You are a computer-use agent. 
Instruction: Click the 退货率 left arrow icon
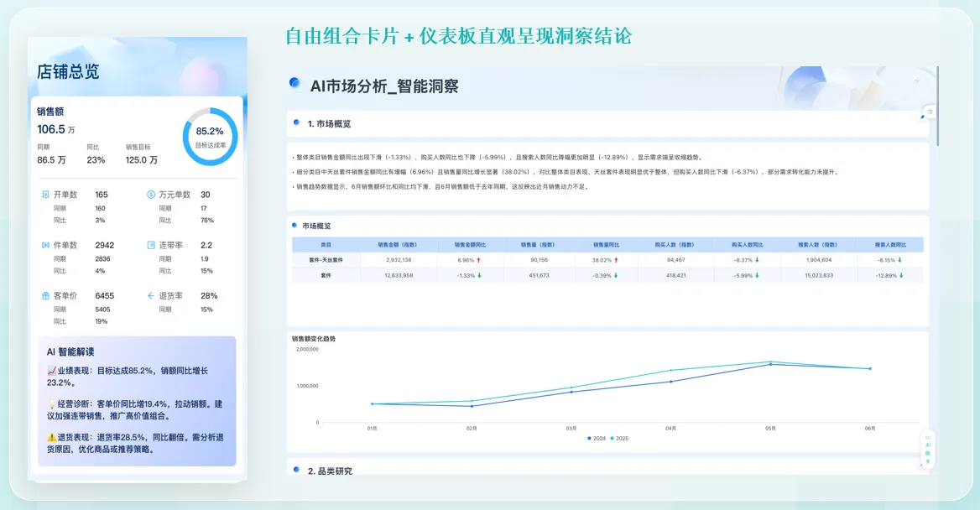[x=151, y=296]
